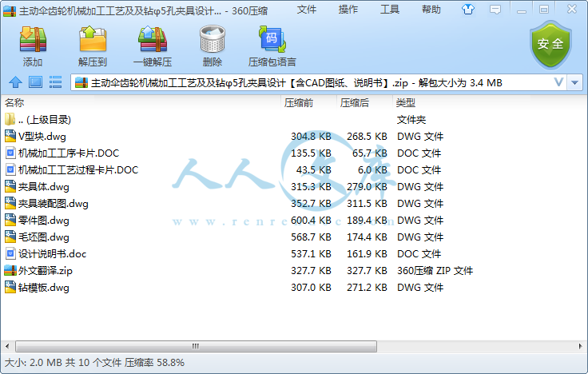Open the 帮助 menu
The height and width of the screenshot is (374, 588).
431,10
